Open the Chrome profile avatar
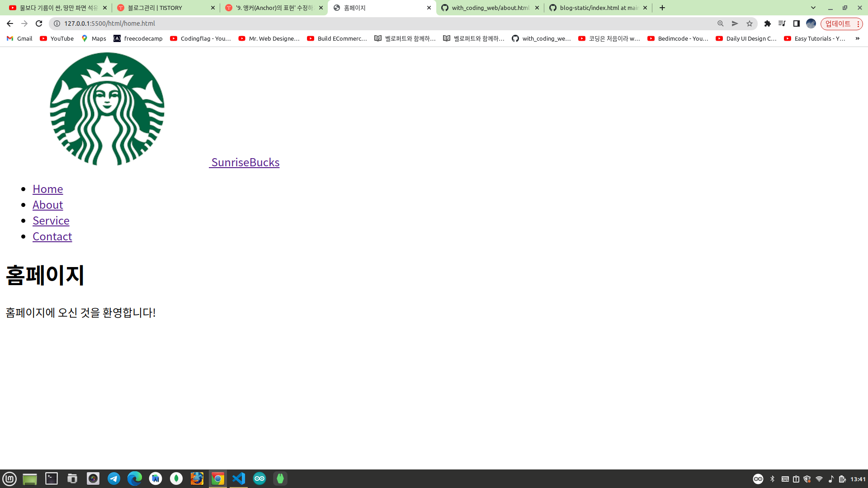This screenshot has width=868, height=488. [x=811, y=23]
